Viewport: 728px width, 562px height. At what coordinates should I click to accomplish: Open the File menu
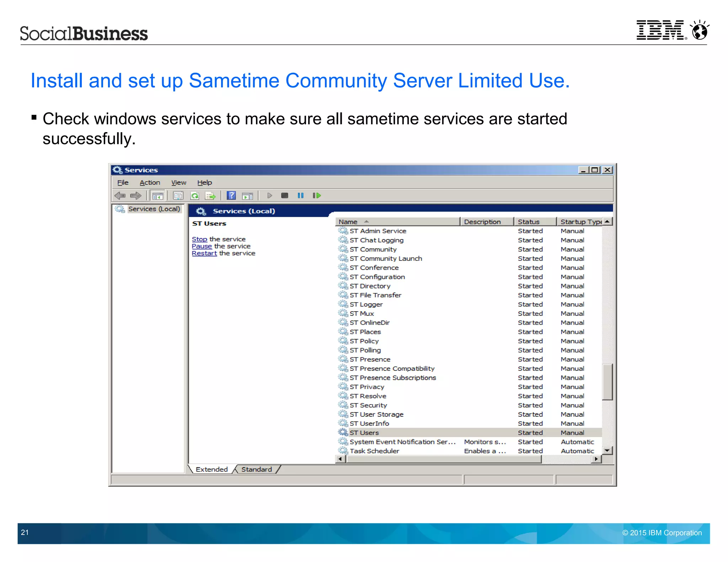pos(123,183)
